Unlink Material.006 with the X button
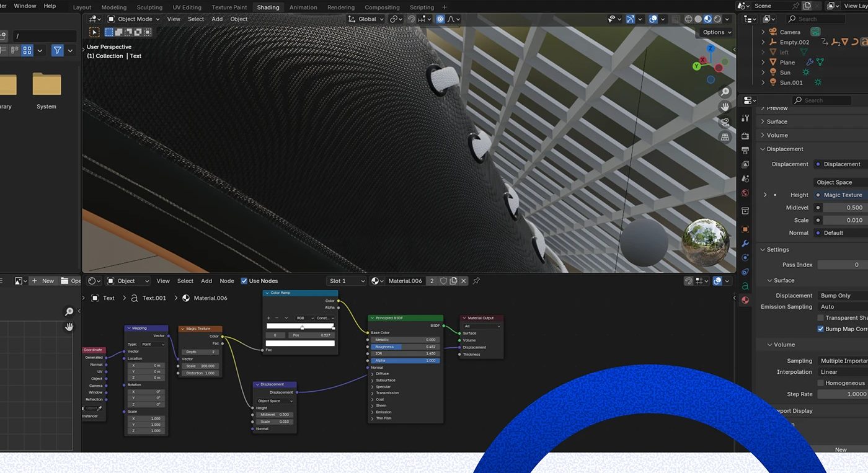Viewport: 868px width, 473px height. (463, 281)
